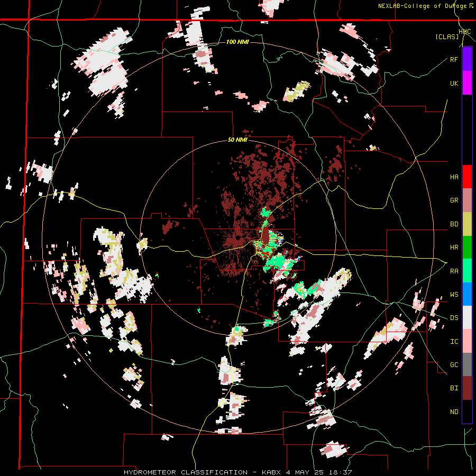The width and height of the screenshot is (476, 476).
Task: Click the Hydrometeor Classification KABX caption
Action: [237, 472]
